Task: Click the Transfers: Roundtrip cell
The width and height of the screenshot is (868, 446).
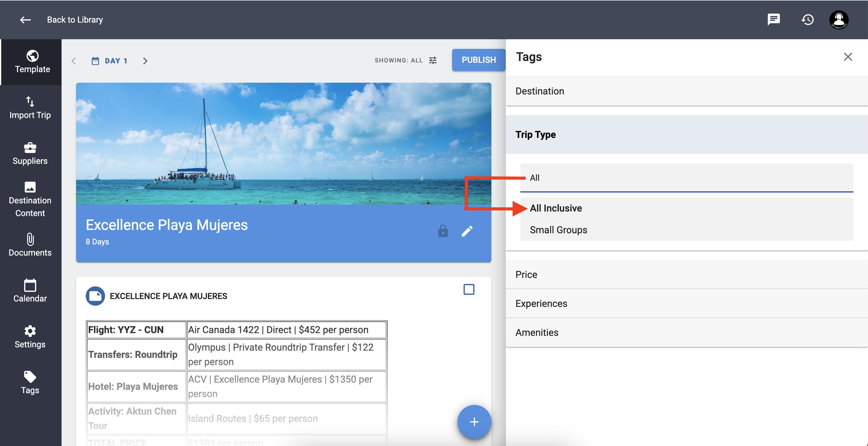Action: (136, 354)
